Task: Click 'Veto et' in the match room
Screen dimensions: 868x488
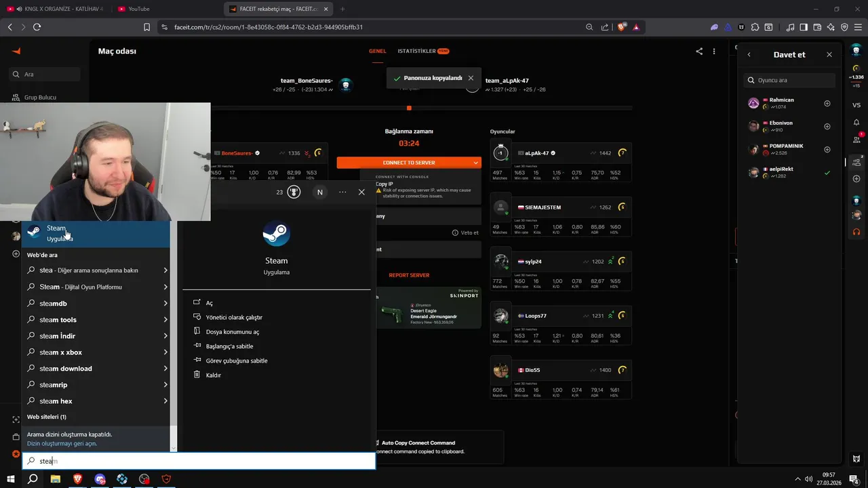Action: [x=465, y=232]
